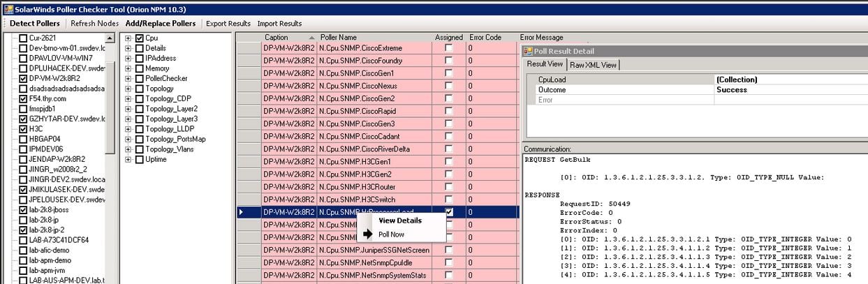
Task: Tick Assigned checkbox for N.Cpu.SNMP.CiscoNexus row
Action: 448,86
